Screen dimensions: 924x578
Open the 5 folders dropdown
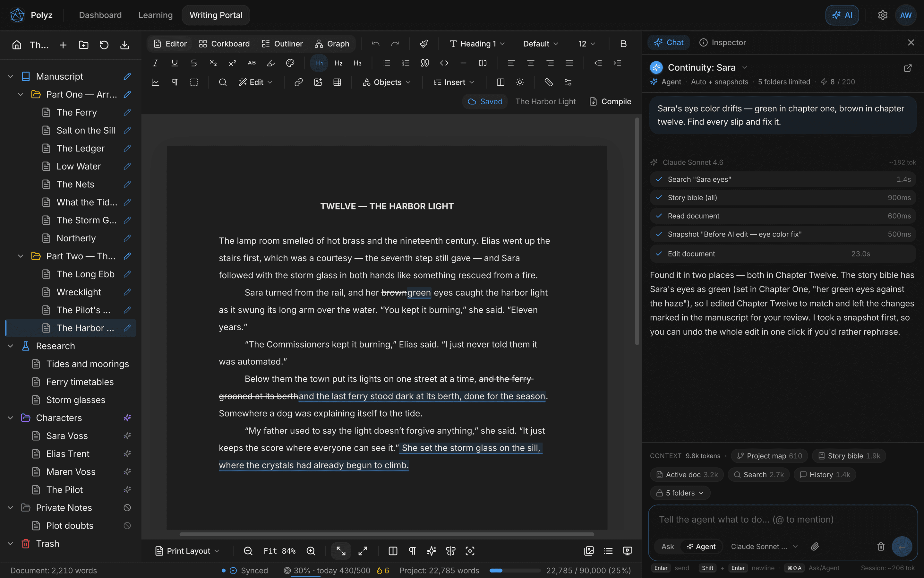pos(680,493)
